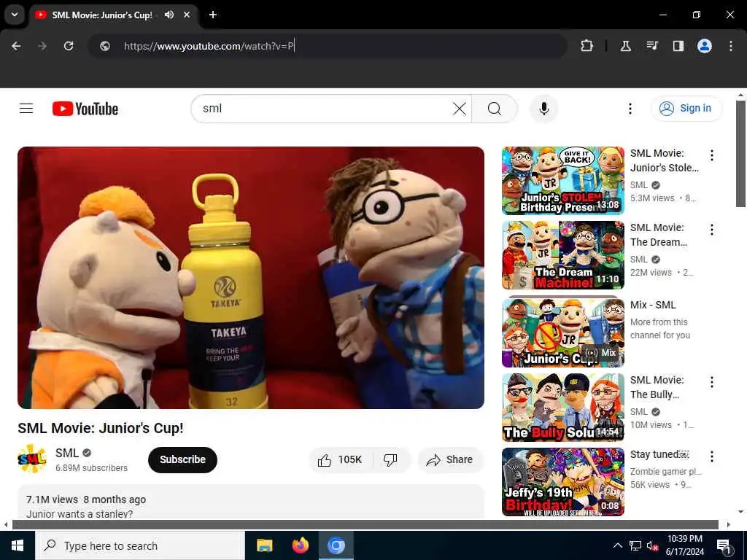
Task: Go to YouTube home via logo
Action: [x=85, y=109]
